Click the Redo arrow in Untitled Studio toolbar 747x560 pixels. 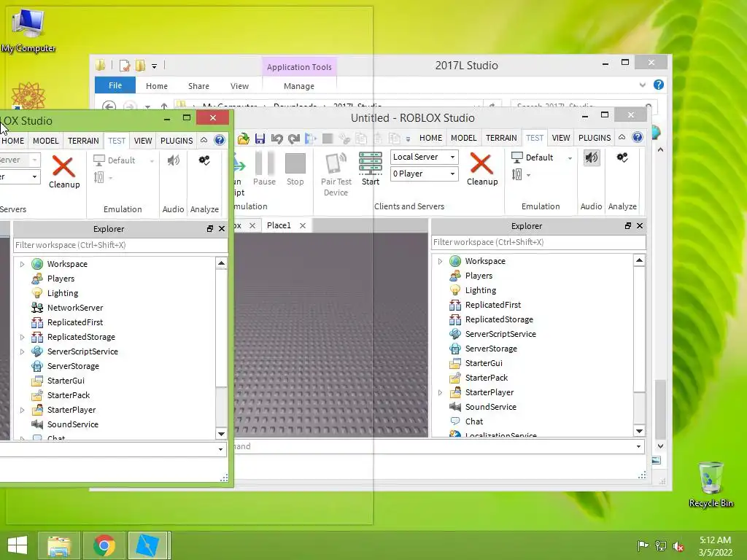(294, 139)
